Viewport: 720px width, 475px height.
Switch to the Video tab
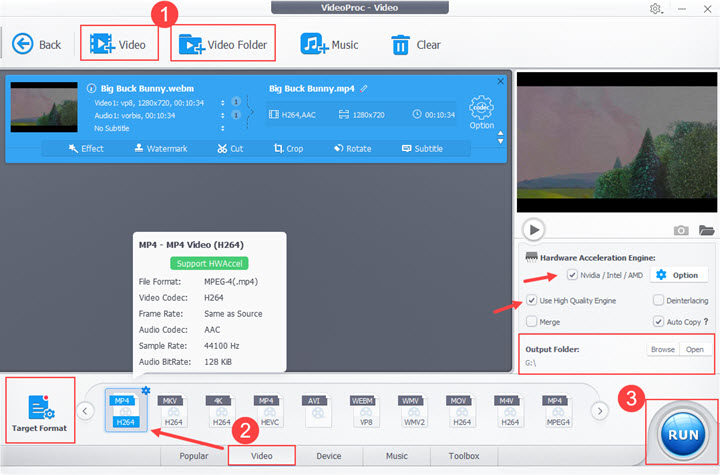point(261,456)
